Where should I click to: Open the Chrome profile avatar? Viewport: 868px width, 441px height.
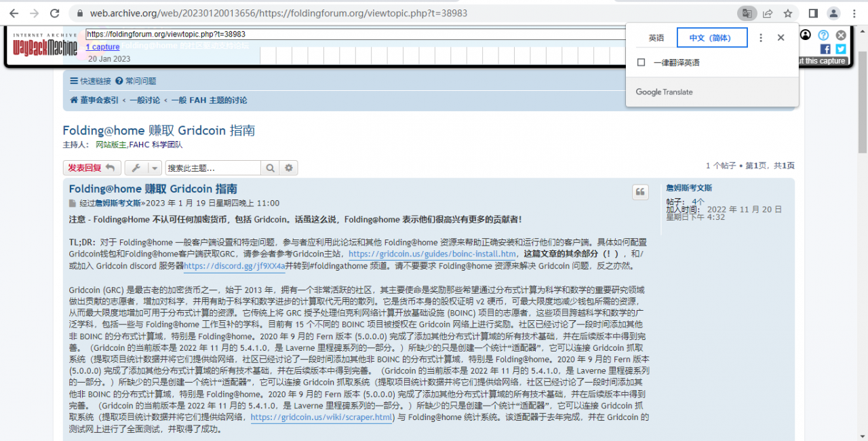(x=833, y=13)
